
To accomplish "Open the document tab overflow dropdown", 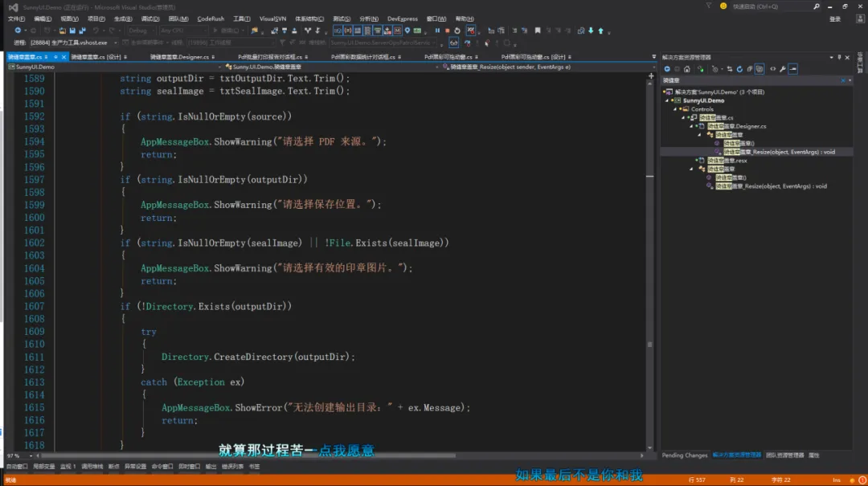I will [653, 57].
